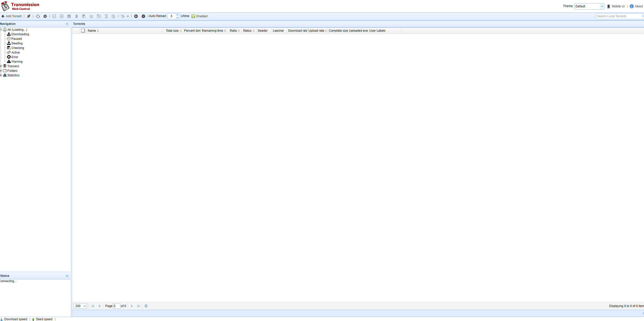Select Checking in navigation tree

point(18,48)
